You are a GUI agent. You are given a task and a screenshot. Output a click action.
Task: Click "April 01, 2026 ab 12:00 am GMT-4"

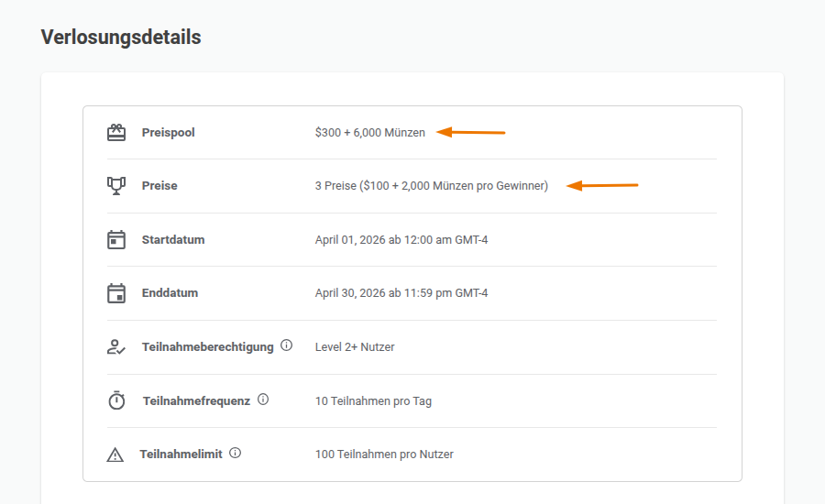401,240
